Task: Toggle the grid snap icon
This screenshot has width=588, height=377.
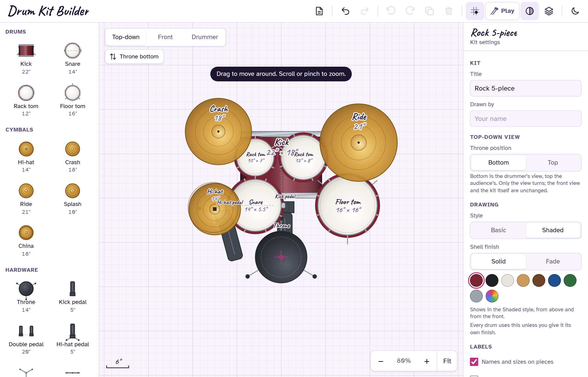Action: tap(475, 11)
